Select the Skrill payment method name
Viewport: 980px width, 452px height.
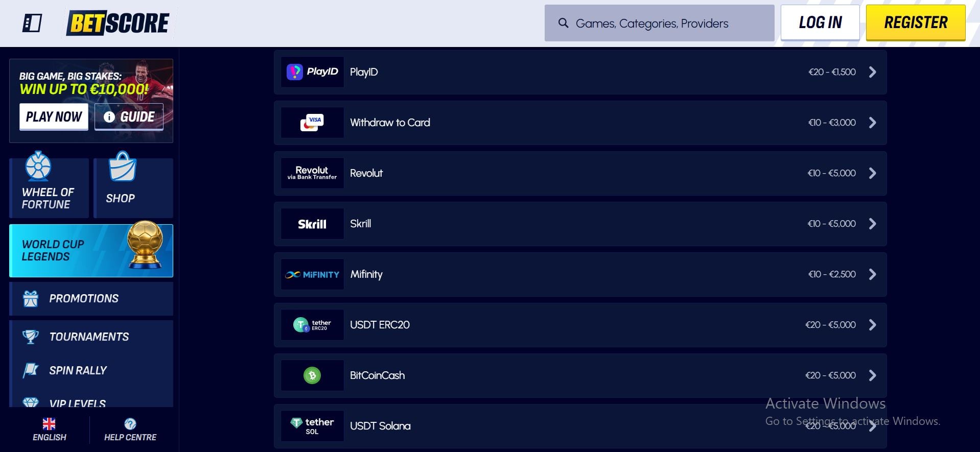coord(361,224)
